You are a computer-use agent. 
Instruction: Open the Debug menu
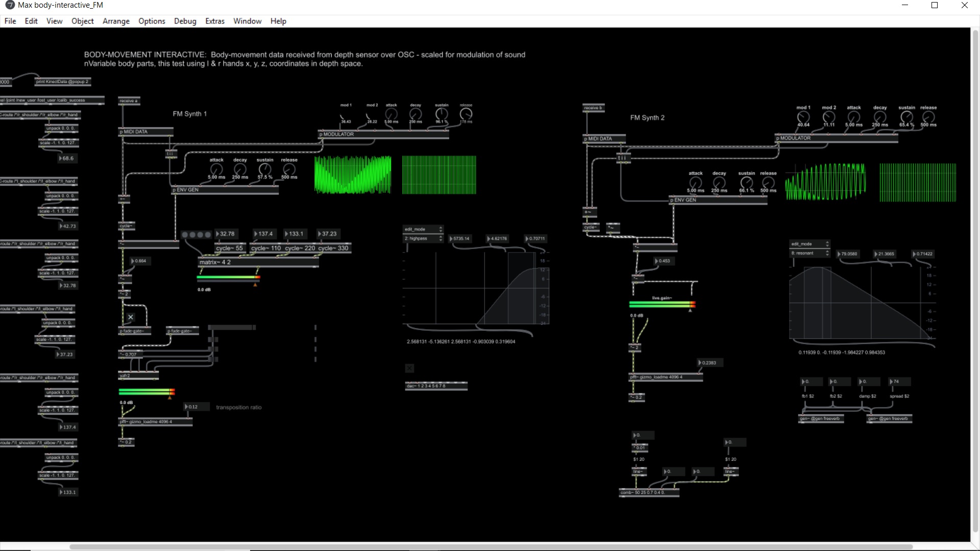[185, 21]
